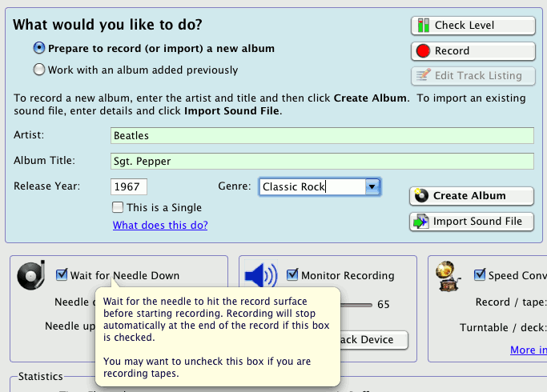Click the turntable needle icon
Viewport: 547px width, 392px height.
[x=31, y=275]
